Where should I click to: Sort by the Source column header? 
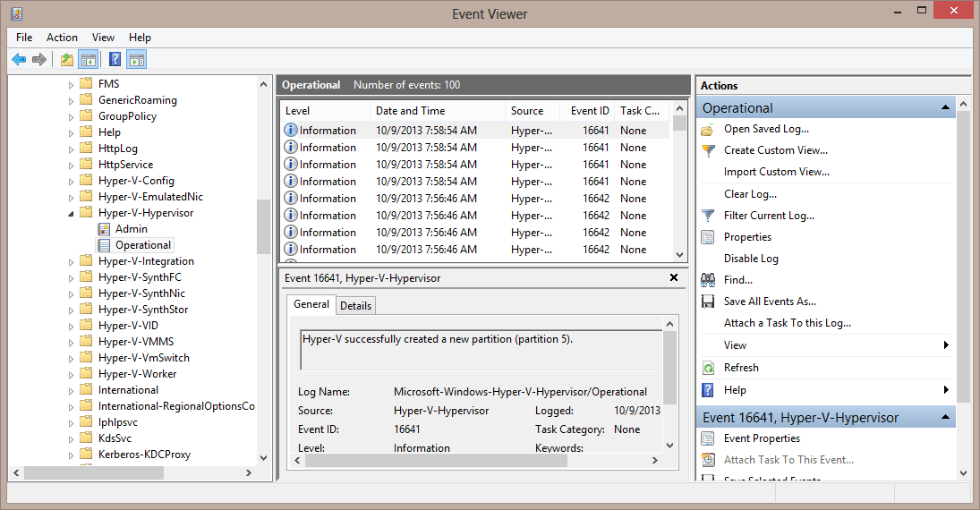pyautogui.click(x=533, y=111)
